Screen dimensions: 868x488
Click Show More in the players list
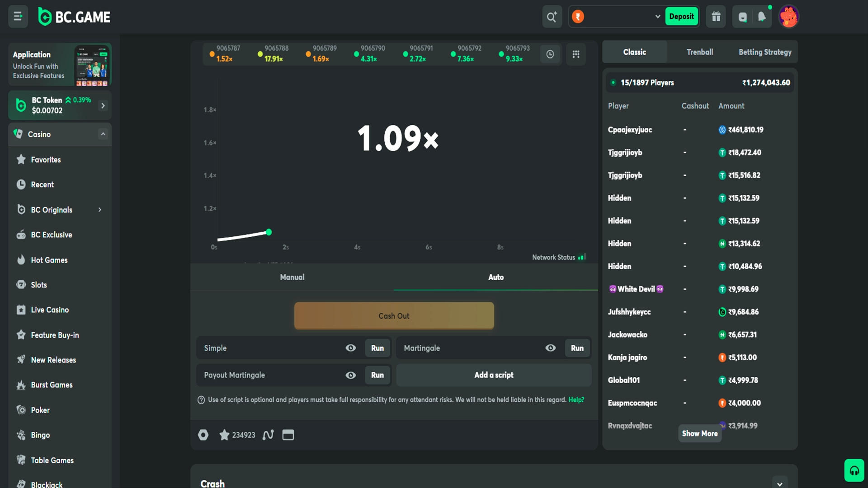pyautogui.click(x=700, y=433)
